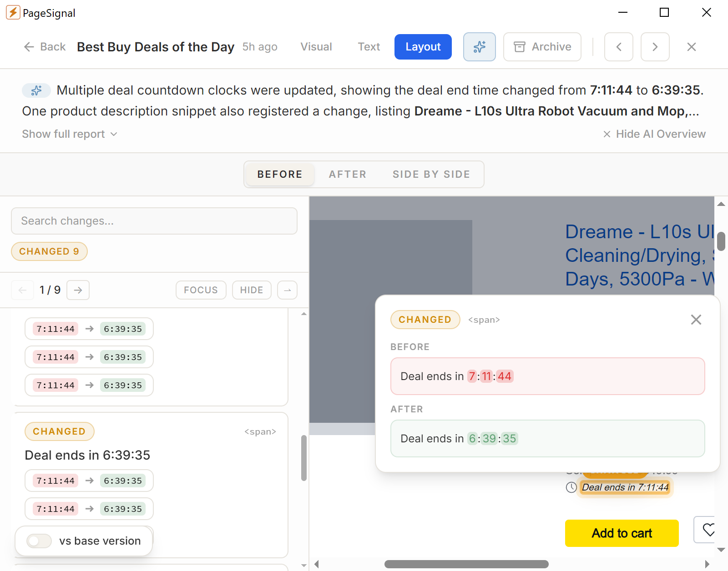The width and height of the screenshot is (728, 571).
Task: Click the heart wishlist icon
Action: tap(708, 529)
